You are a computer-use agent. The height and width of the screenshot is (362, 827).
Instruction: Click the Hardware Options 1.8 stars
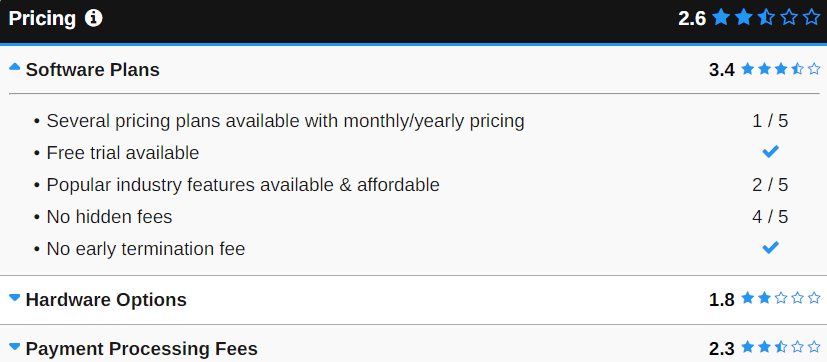coord(781,299)
